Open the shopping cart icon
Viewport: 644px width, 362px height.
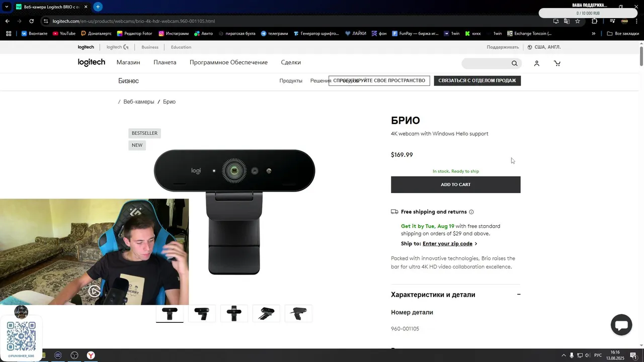557,63
